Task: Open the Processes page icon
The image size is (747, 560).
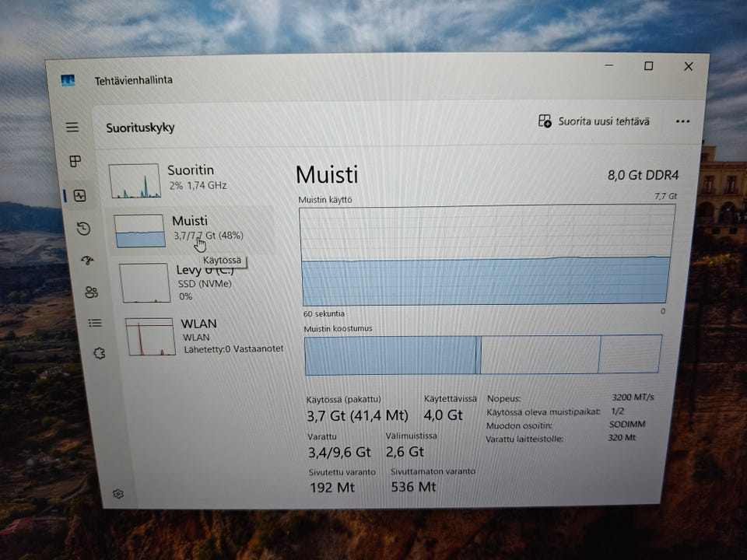Action: tap(75, 162)
